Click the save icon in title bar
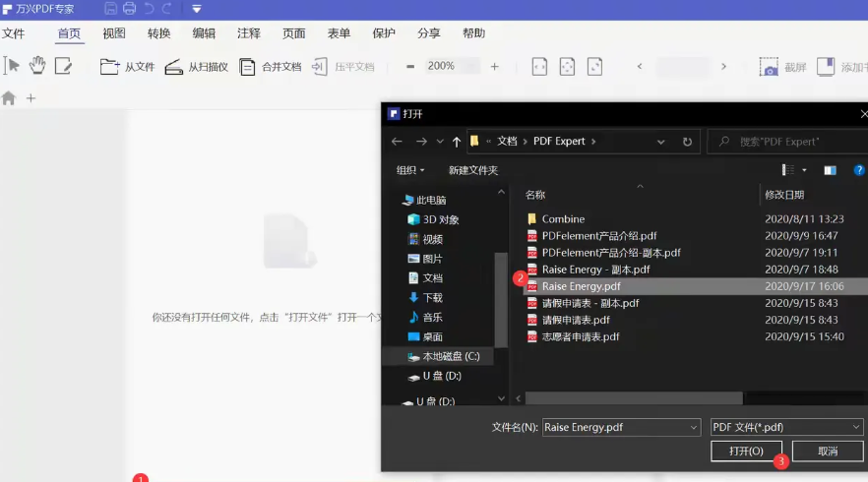 (110, 8)
